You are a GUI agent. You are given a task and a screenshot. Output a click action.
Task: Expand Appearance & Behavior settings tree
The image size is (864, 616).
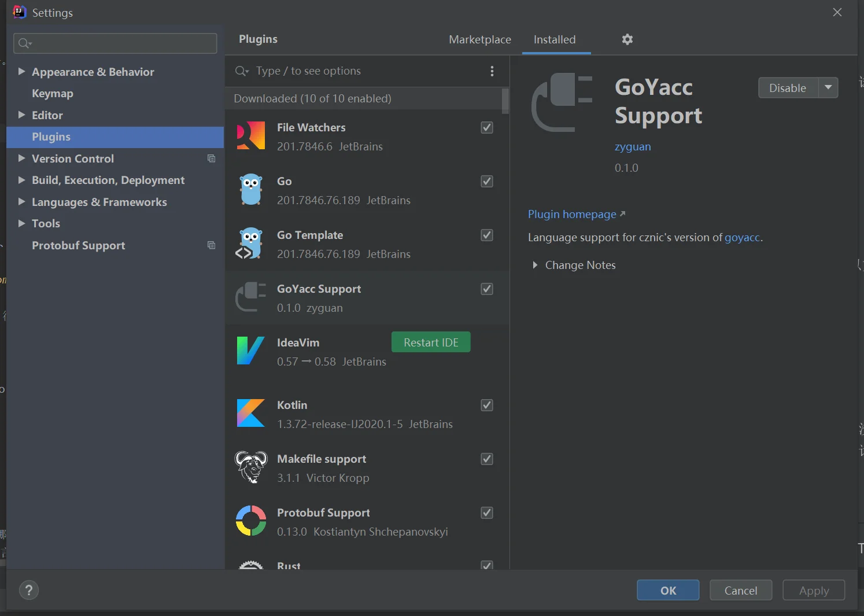21,72
